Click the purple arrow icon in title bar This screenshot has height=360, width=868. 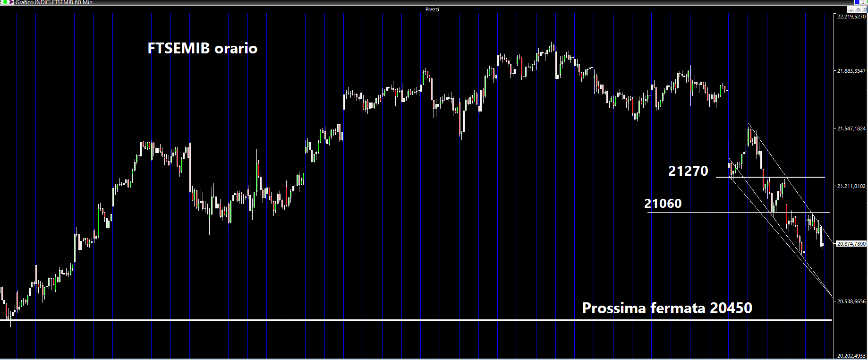pos(11,2)
